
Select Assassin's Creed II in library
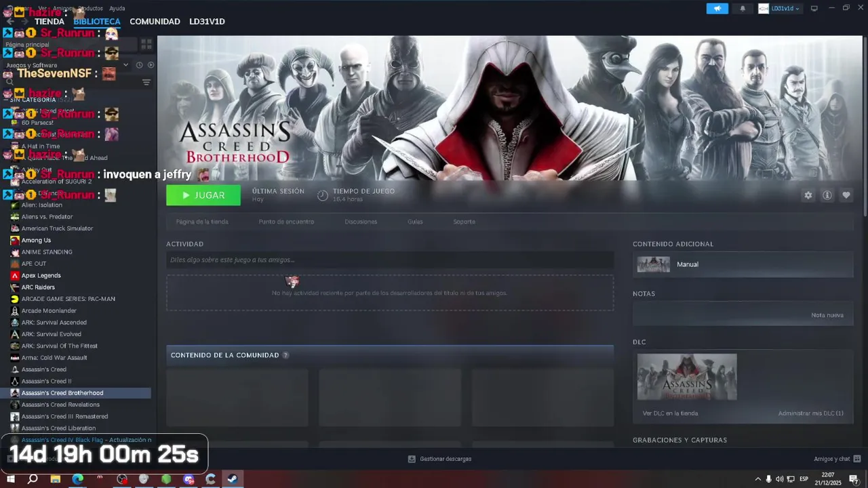pyautogui.click(x=46, y=381)
